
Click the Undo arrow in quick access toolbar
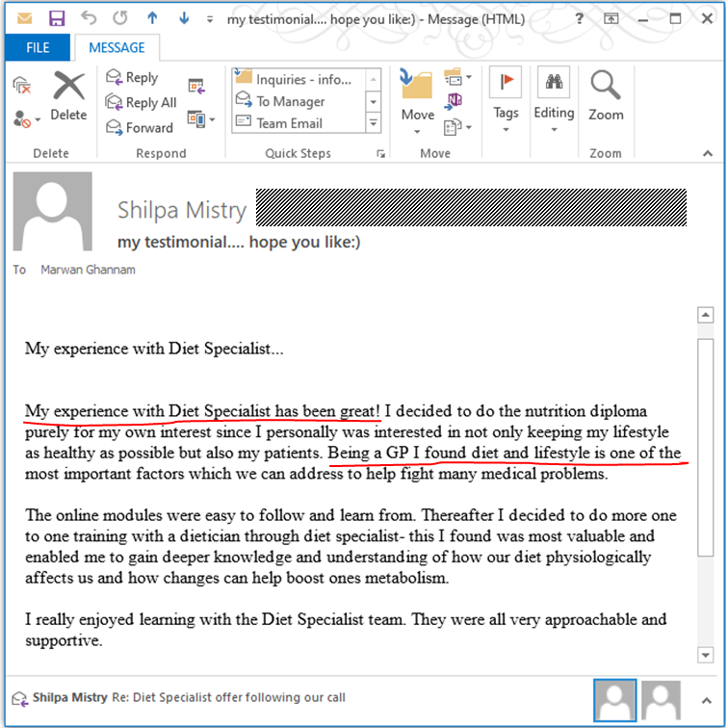tap(89, 18)
